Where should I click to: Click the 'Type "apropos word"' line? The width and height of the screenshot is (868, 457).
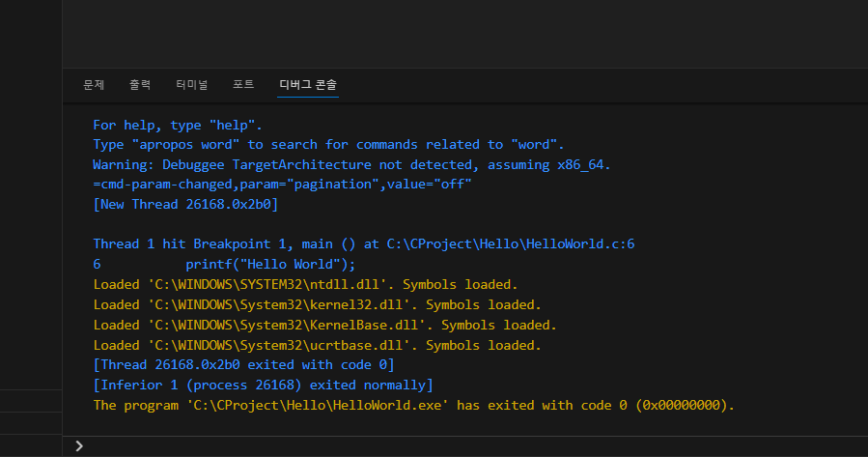(328, 145)
